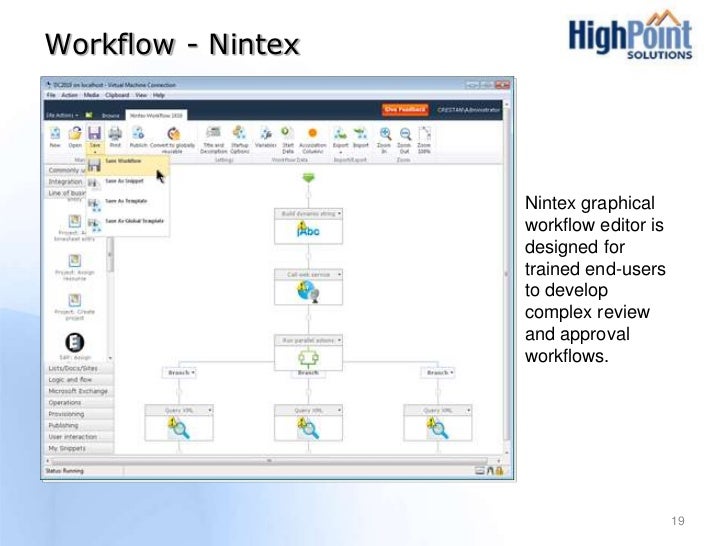Select the Nintex Workflow 2010 tab
This screenshot has width=728, height=546.
[156, 115]
